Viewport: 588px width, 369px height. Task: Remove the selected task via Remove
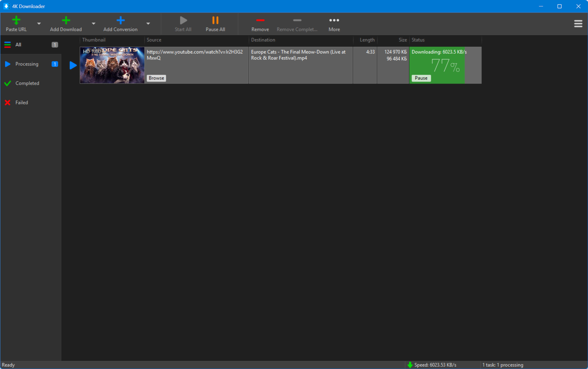click(260, 24)
